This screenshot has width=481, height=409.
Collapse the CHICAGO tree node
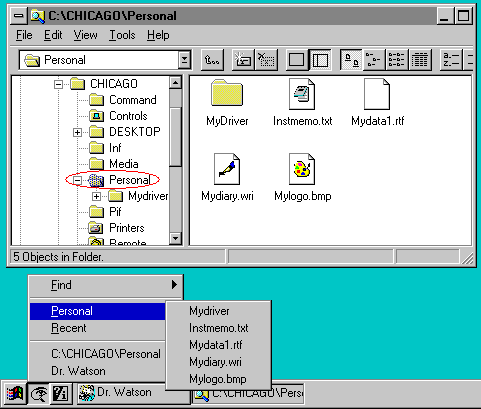point(58,84)
